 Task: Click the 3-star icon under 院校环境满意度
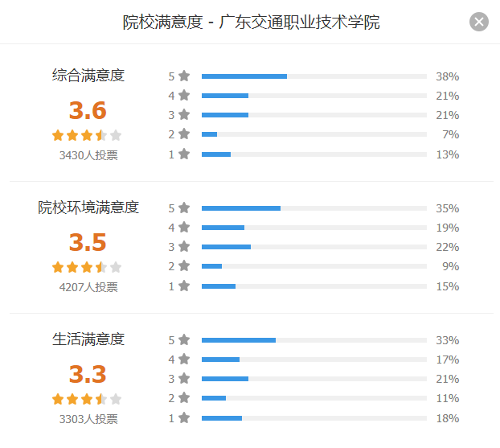pos(184,246)
